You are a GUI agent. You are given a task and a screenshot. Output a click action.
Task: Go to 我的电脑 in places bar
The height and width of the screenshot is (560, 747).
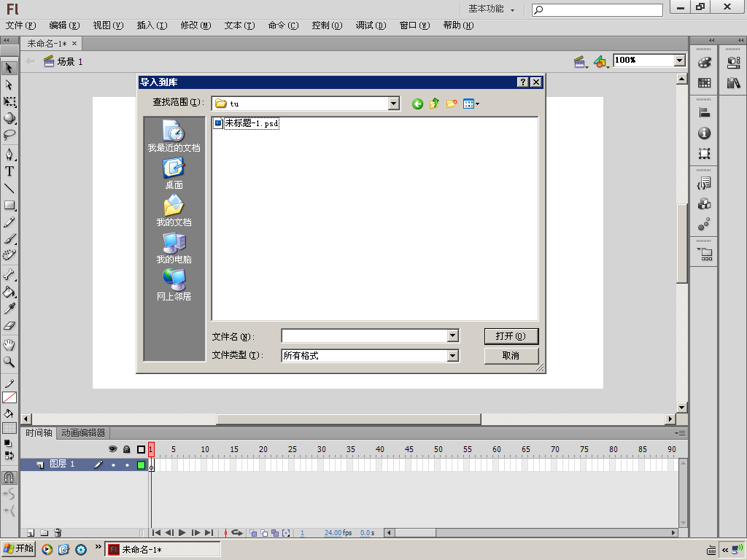pyautogui.click(x=174, y=248)
